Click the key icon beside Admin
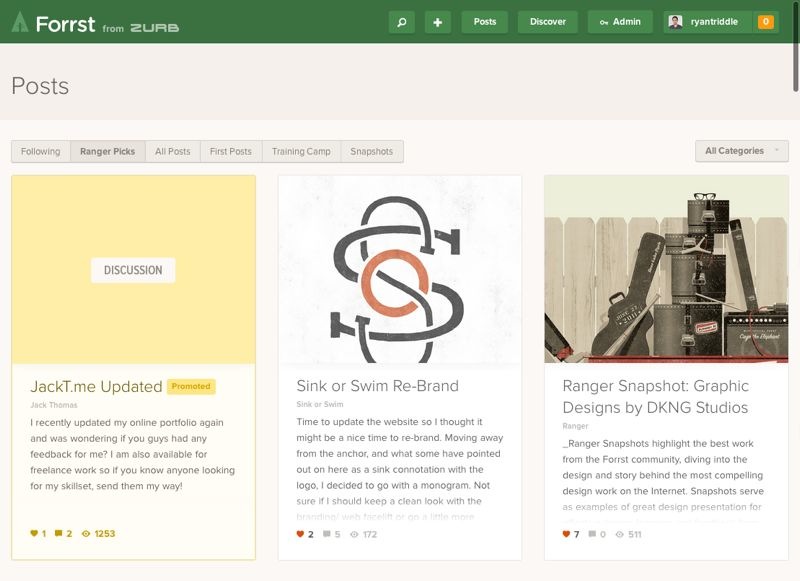The image size is (800, 581). pyautogui.click(x=604, y=22)
